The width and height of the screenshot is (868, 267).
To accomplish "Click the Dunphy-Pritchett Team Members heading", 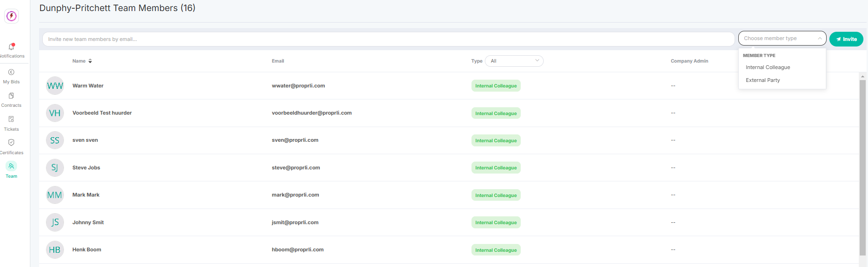I will (117, 8).
